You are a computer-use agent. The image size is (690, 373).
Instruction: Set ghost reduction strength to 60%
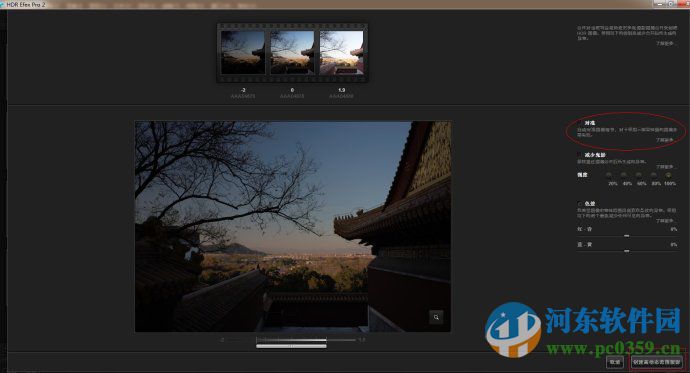(639, 175)
